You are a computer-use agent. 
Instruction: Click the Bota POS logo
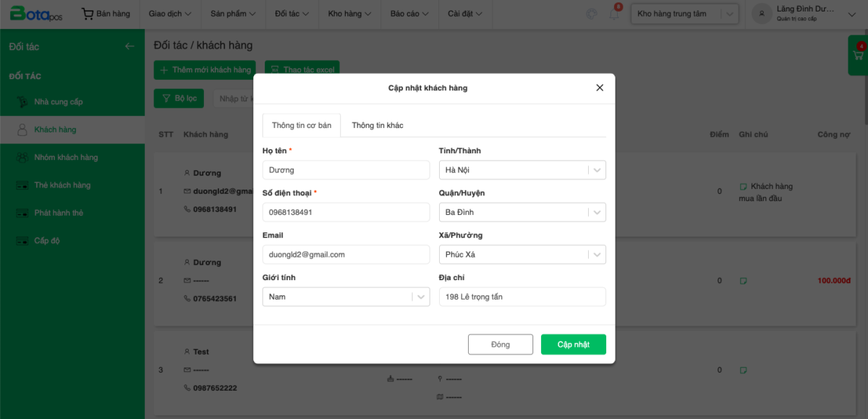[x=36, y=14]
